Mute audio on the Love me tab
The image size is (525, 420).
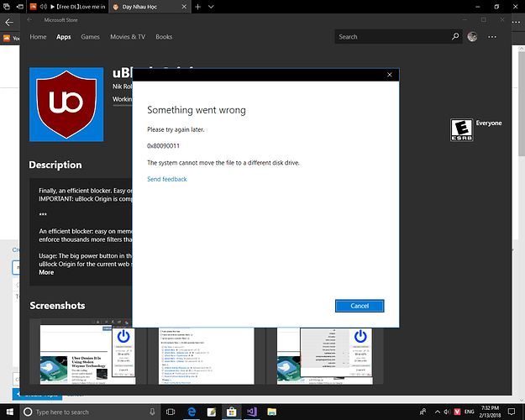click(43, 7)
